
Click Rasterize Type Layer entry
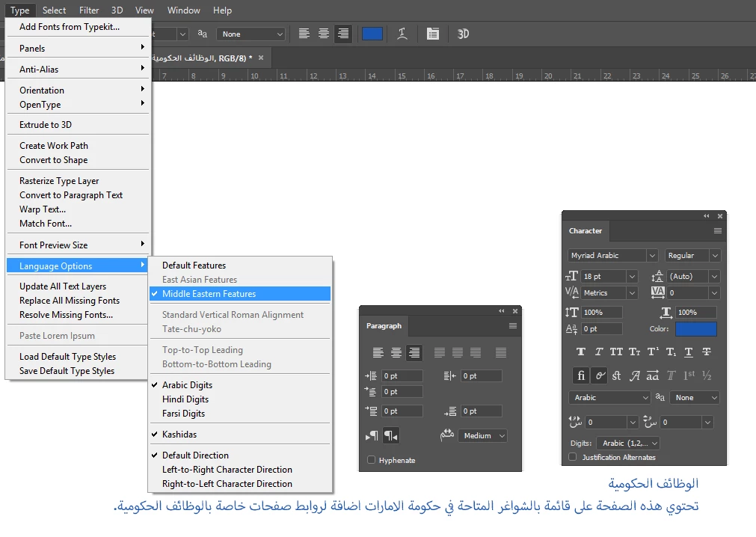(x=78, y=181)
